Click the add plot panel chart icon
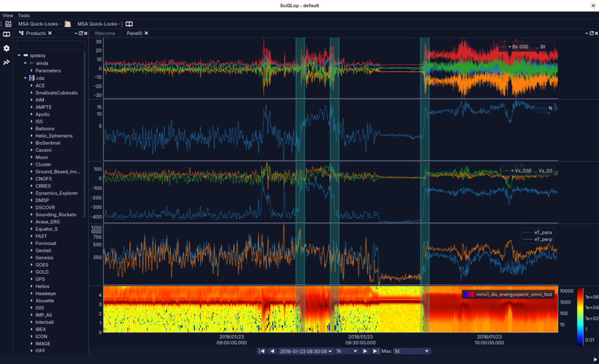The width and height of the screenshot is (599, 364). (8, 23)
